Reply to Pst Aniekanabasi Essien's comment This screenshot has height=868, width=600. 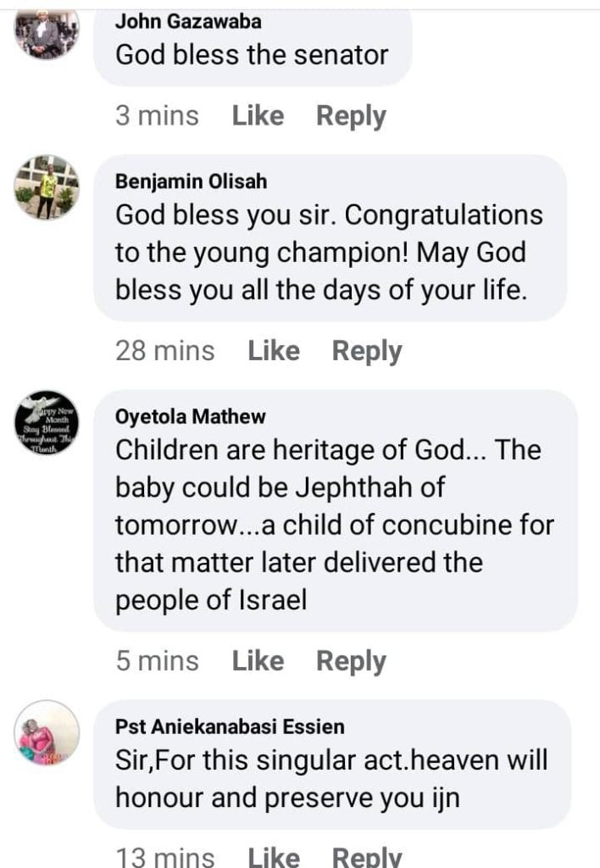(367, 857)
